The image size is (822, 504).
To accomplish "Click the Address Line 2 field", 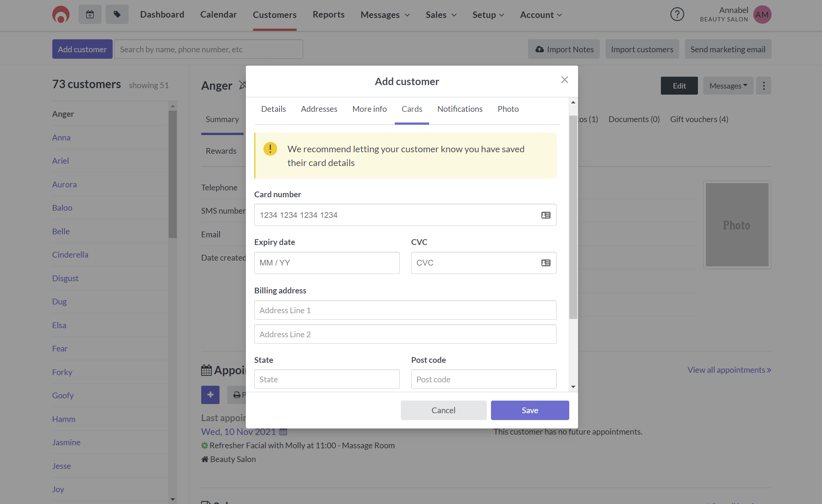I will click(405, 334).
